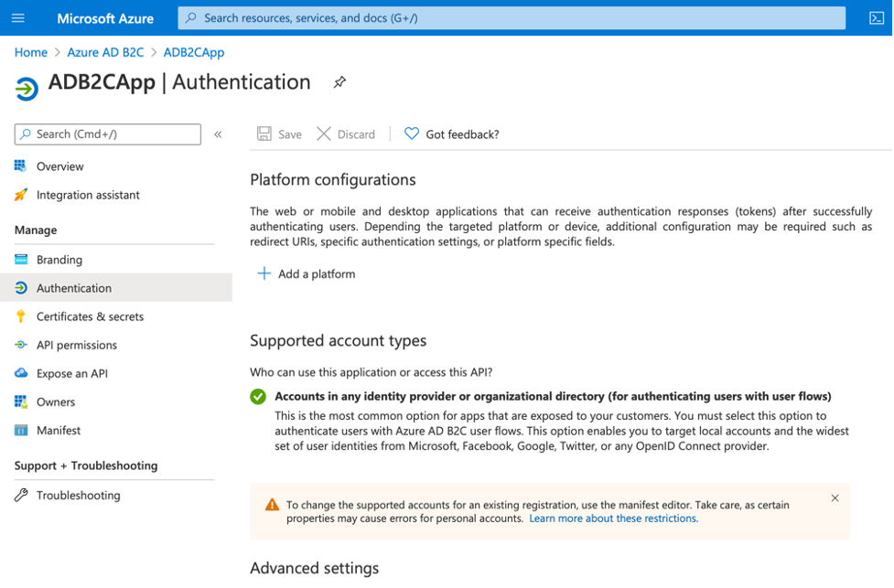The height and width of the screenshot is (588, 894).
Task: Collapse the left sidebar with double chevron
Action: [x=218, y=134]
